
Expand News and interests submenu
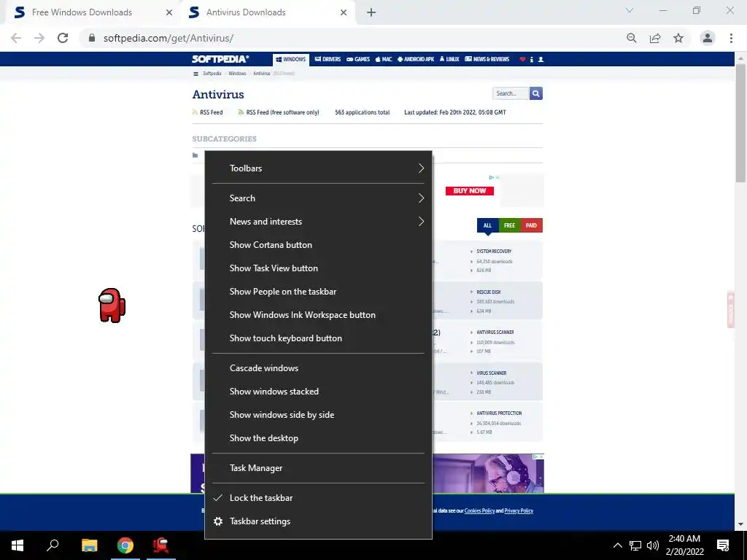(x=318, y=222)
